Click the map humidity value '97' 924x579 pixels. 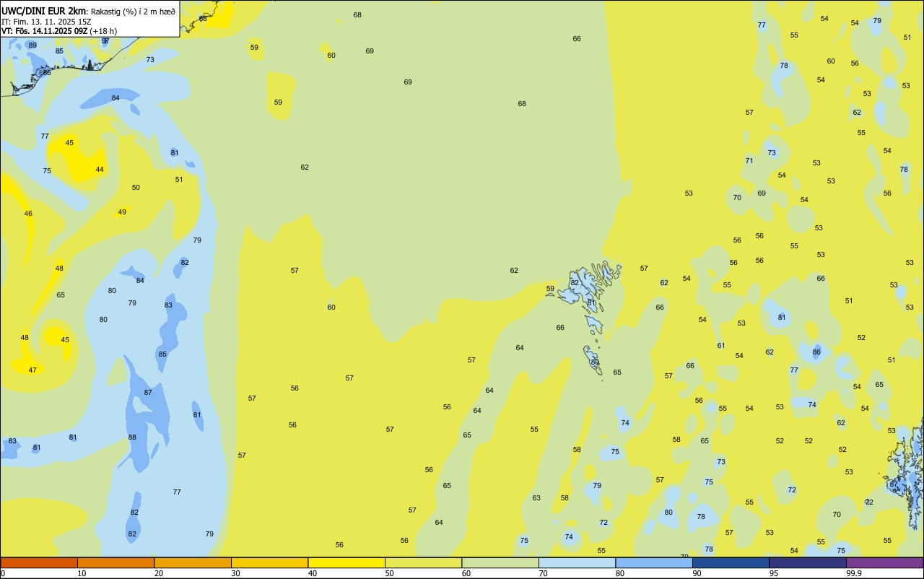pyautogui.click(x=105, y=41)
